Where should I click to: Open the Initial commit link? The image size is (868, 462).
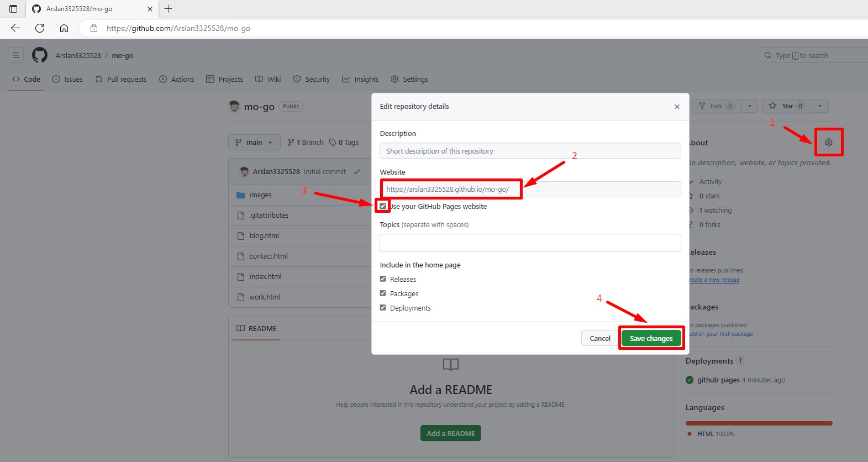(x=325, y=172)
